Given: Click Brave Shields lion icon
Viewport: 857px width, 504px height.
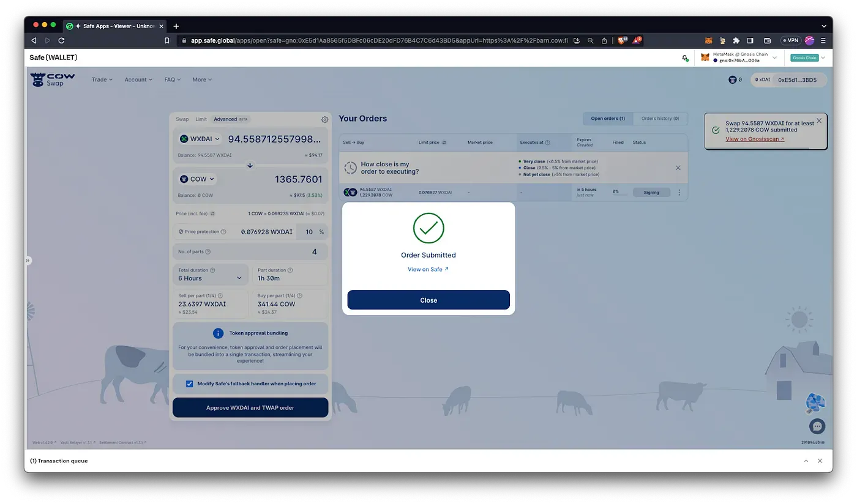Looking at the screenshot, I should coord(622,40).
